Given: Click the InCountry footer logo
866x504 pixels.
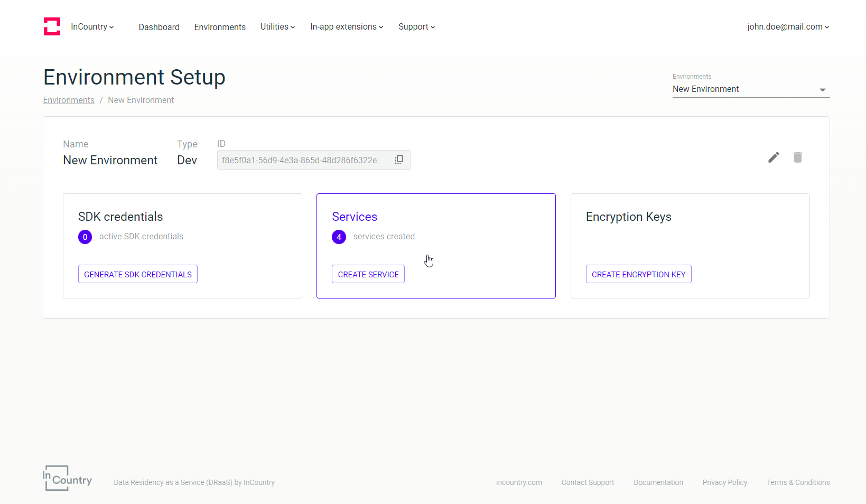Looking at the screenshot, I should [67, 479].
